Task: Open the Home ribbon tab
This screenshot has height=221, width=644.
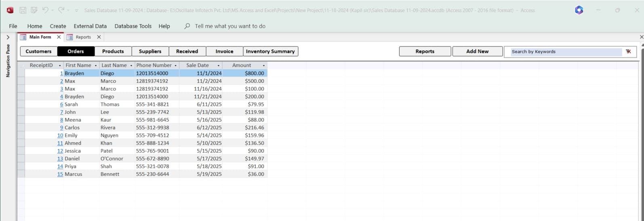Action: coord(35,26)
